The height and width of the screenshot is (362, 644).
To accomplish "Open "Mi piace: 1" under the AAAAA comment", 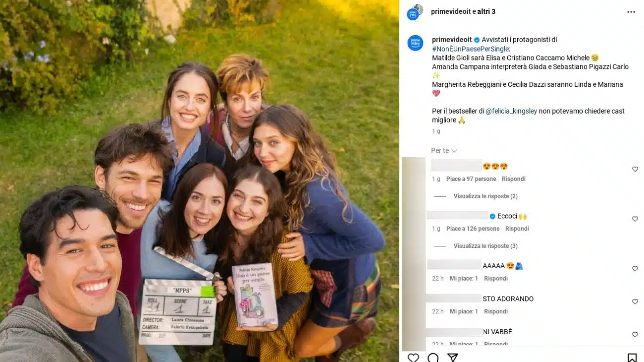I will click(x=464, y=279).
